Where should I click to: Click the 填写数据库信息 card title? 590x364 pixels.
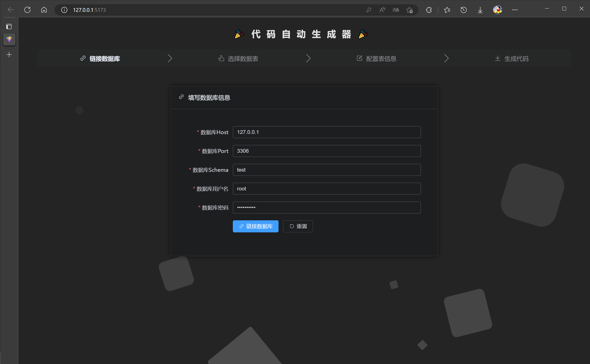[209, 97]
